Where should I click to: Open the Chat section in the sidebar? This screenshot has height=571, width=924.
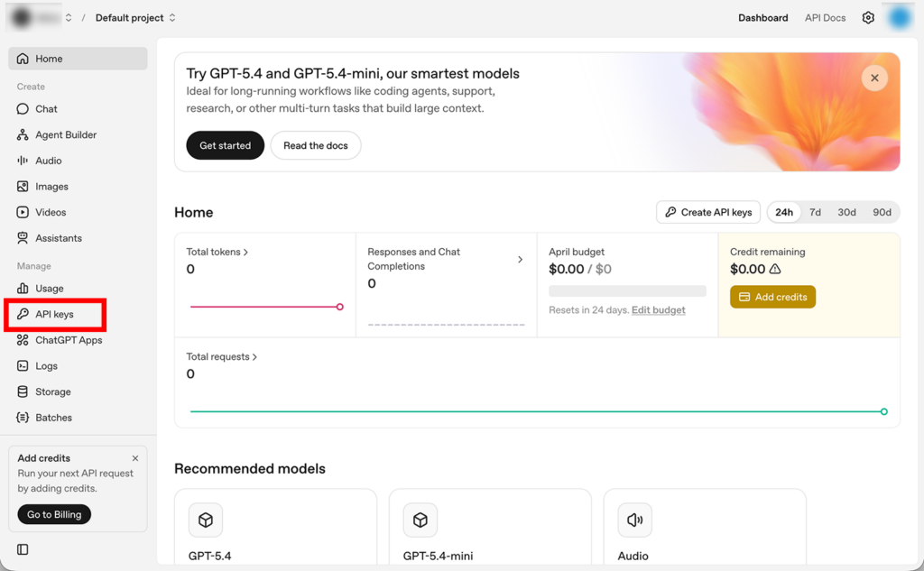click(45, 108)
